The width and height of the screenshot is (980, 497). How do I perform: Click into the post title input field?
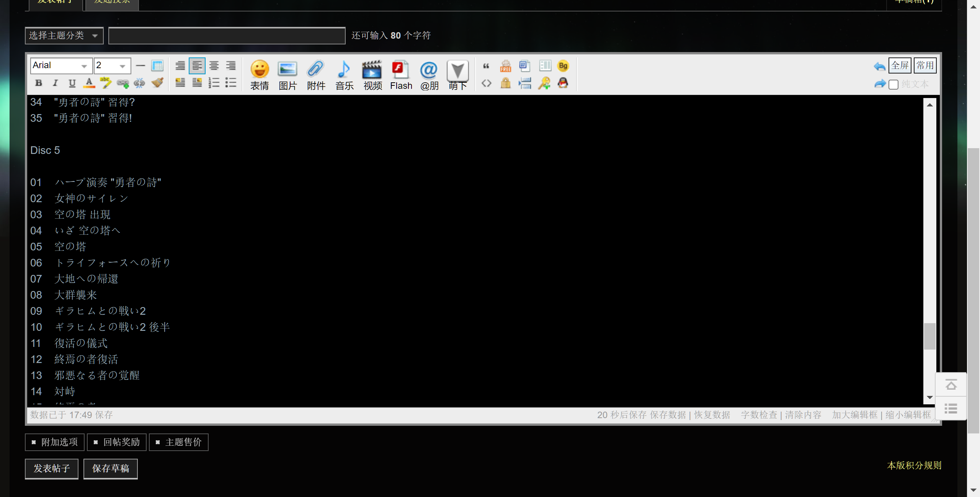[x=227, y=36]
